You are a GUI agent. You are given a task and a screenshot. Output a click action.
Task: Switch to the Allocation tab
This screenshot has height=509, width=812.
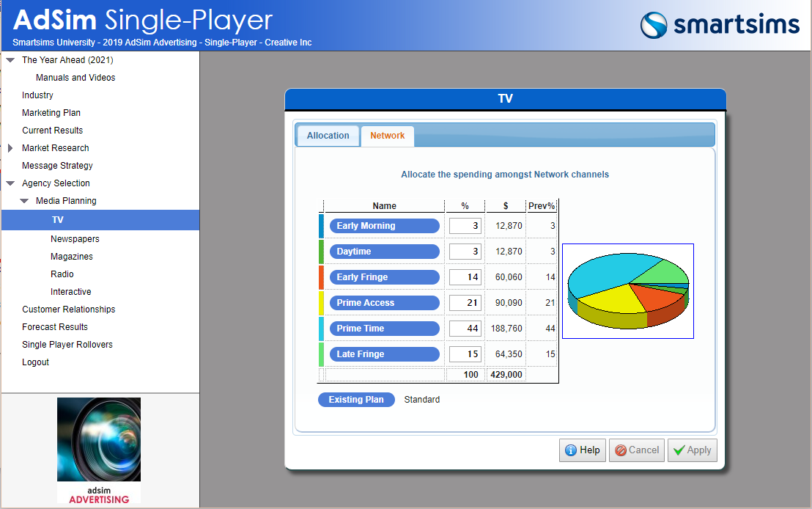click(x=328, y=136)
